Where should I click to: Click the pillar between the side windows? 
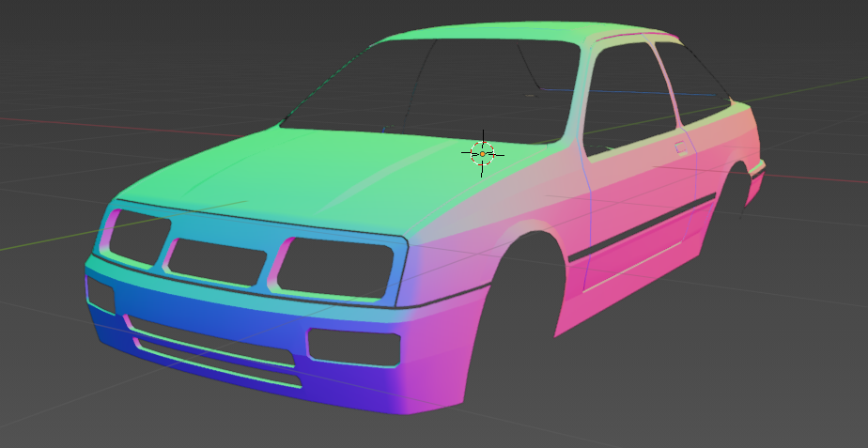coord(666,83)
